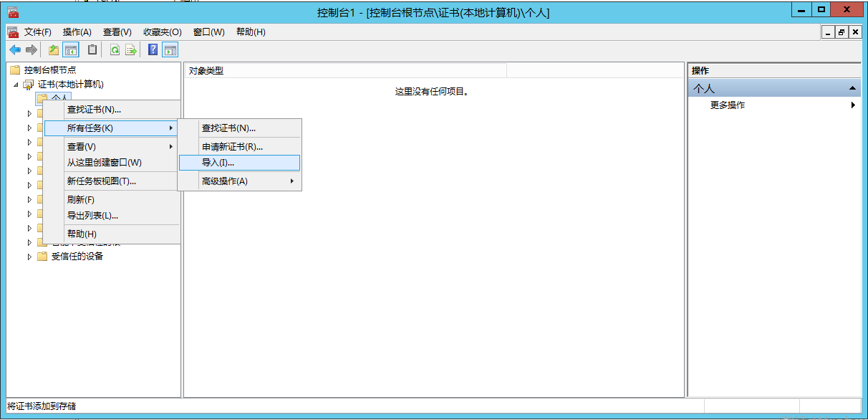This screenshot has height=420, width=868.
Task: Choose 帮助(H) in the context menu
Action: click(111, 234)
